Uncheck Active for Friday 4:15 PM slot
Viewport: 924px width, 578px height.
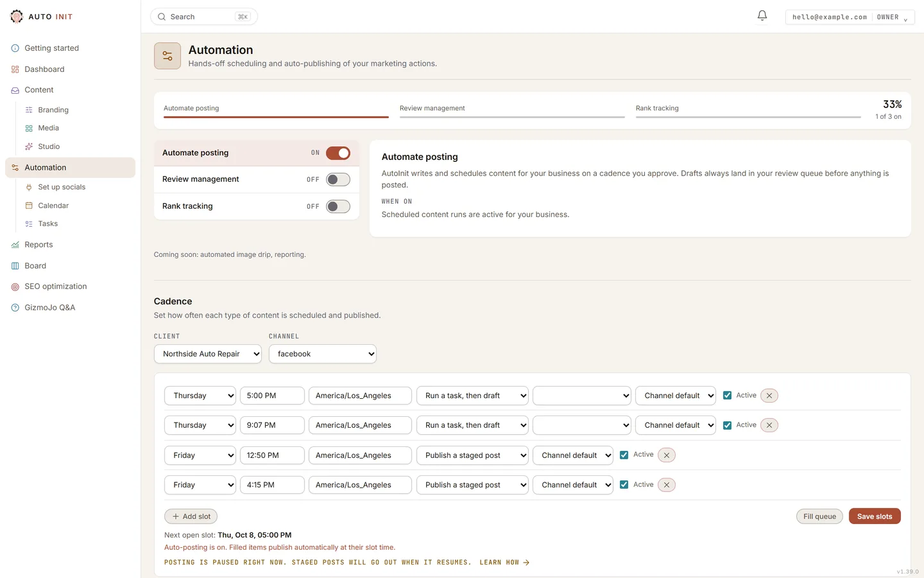[x=624, y=485]
